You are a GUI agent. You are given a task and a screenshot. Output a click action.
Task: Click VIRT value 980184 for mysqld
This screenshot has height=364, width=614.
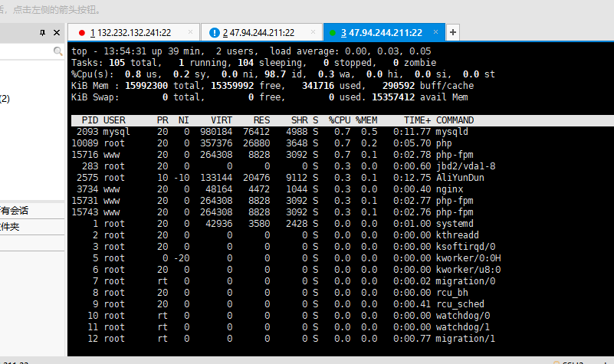[x=216, y=132]
